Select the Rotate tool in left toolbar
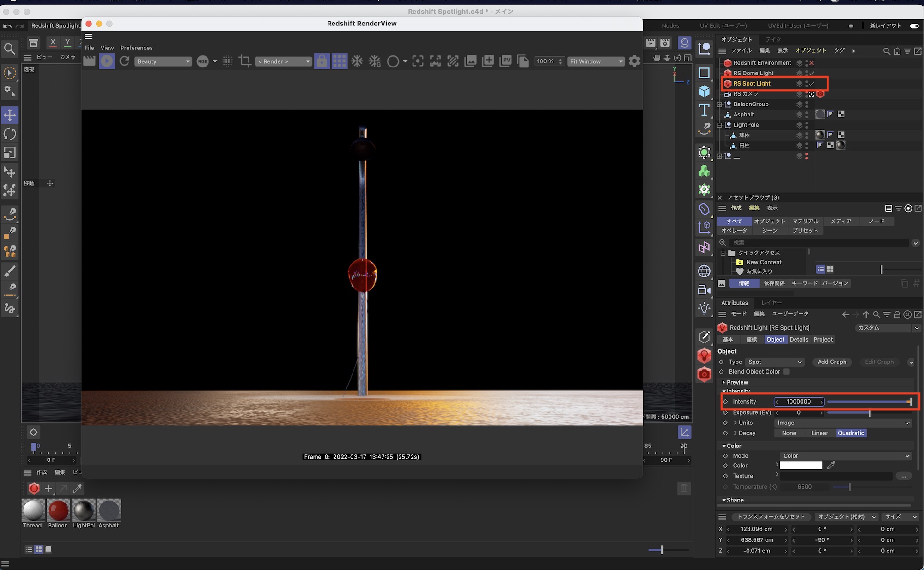The width and height of the screenshot is (924, 570). [10, 134]
